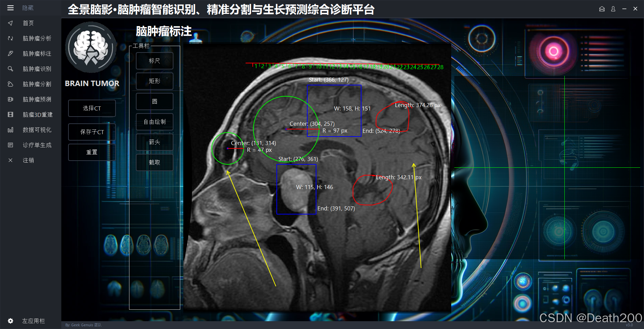644x329 pixels.
Task: Select the 箭头 arrow tool
Action: click(154, 142)
